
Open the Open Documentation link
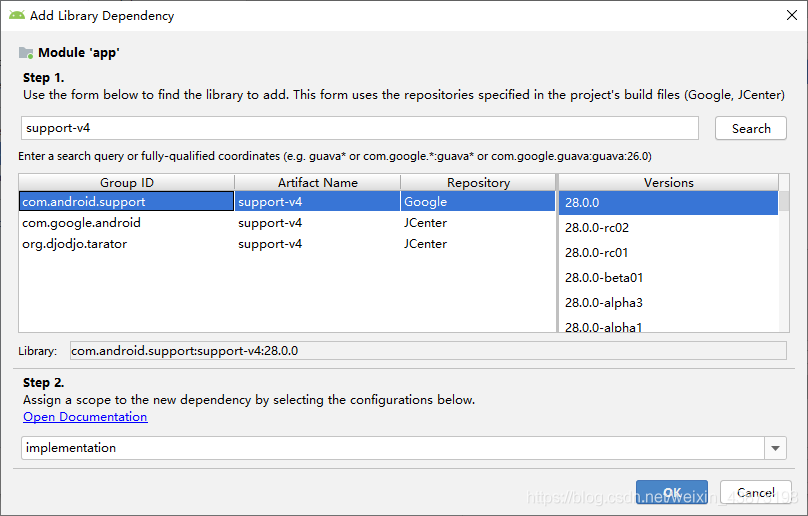tap(85, 417)
